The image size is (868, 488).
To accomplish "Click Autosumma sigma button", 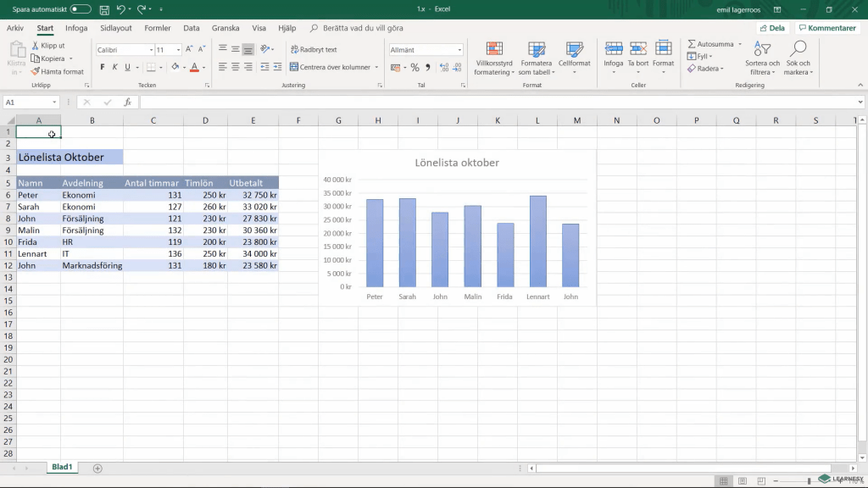I will coord(711,44).
